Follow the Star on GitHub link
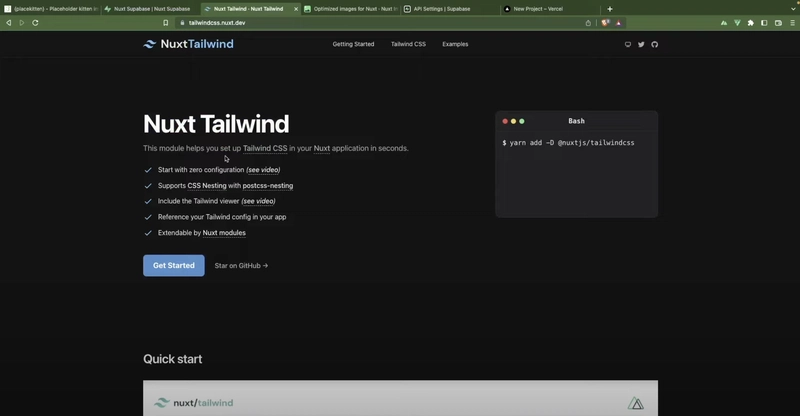The height and width of the screenshot is (416, 800). pyautogui.click(x=241, y=265)
